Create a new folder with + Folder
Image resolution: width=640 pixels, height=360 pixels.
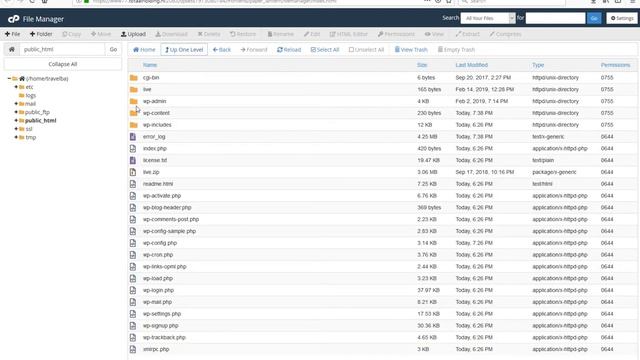(x=41, y=34)
